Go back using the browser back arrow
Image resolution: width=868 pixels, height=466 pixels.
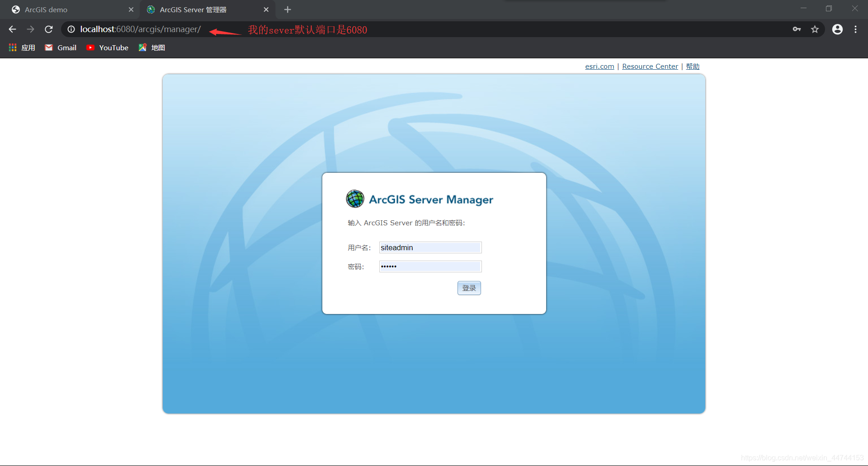pyautogui.click(x=12, y=29)
